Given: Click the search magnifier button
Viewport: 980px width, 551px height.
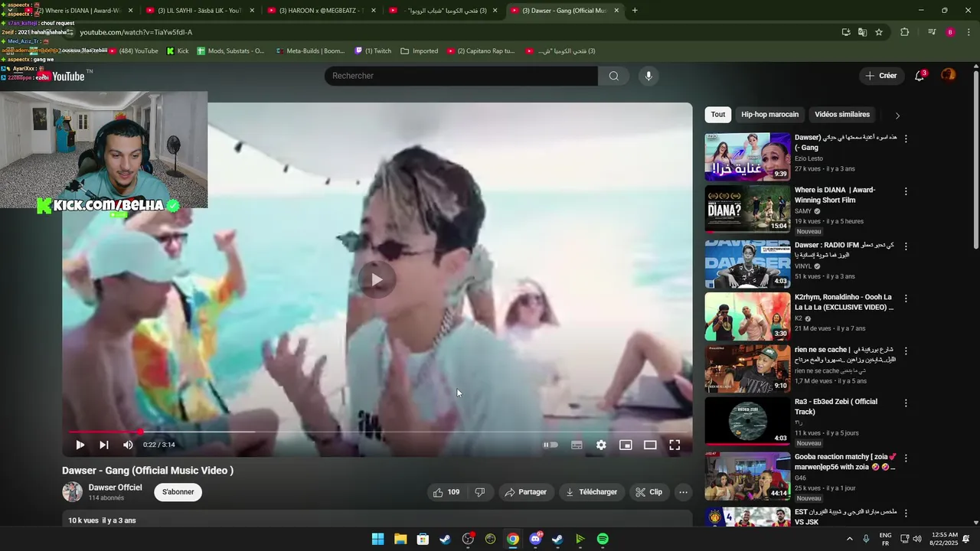Looking at the screenshot, I should click(614, 76).
